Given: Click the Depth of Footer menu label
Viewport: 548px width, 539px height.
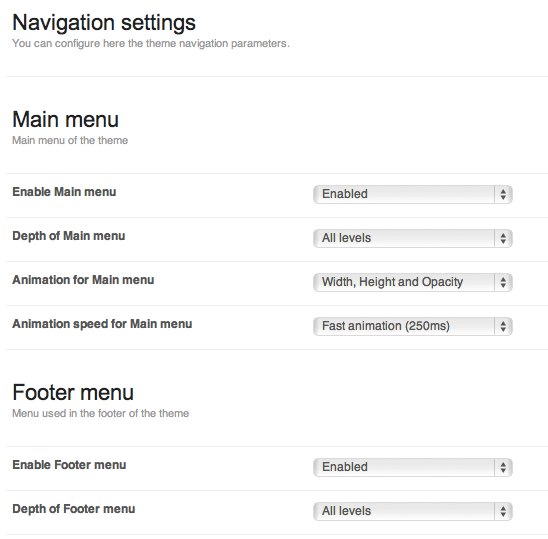Looking at the screenshot, I should (74, 509).
